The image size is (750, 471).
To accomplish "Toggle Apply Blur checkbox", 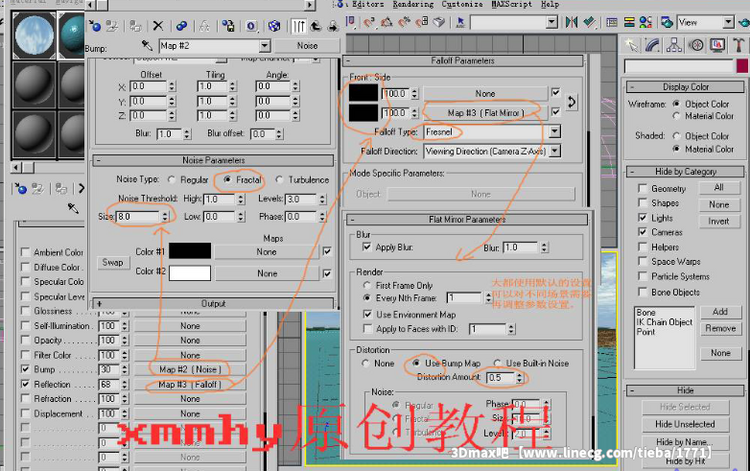I will 367,247.
